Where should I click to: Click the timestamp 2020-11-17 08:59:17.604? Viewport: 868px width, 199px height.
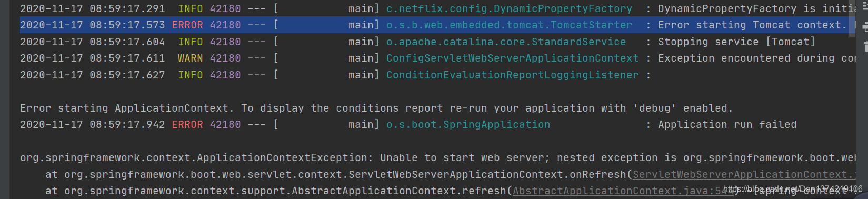tap(92, 42)
